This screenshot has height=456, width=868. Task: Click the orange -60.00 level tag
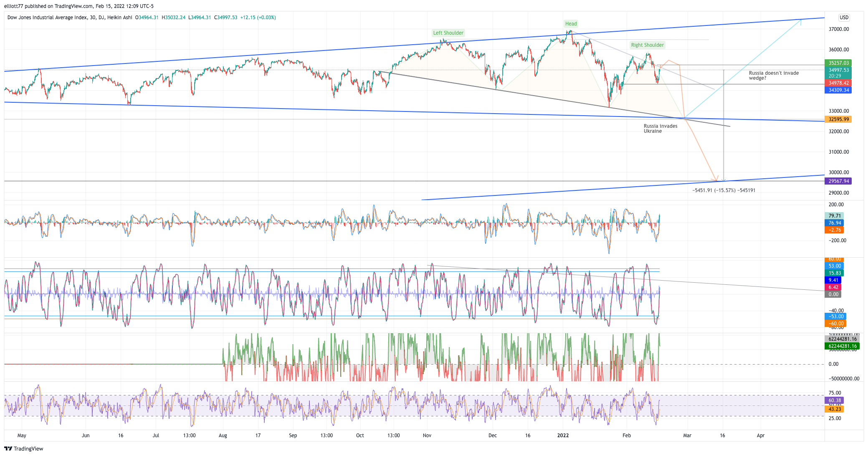(835, 324)
